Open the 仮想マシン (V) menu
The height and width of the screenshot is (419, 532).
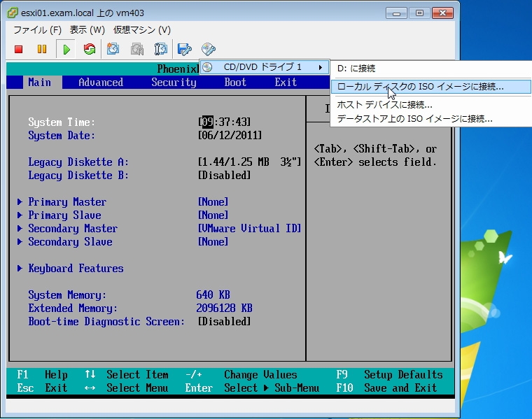point(142,30)
